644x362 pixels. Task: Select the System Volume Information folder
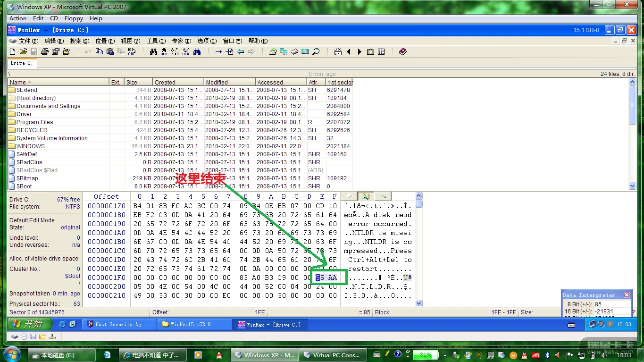pos(180,138)
